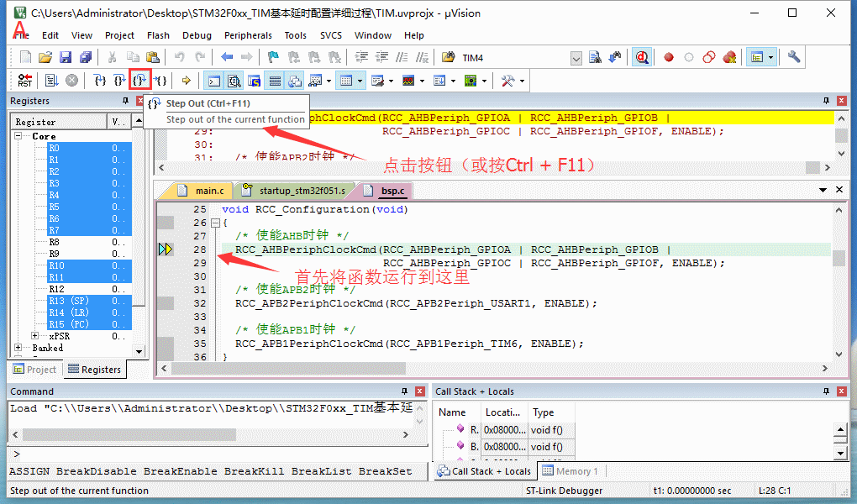This screenshot has height=504, width=857.
Task: Toggle pin on the Registers panel
Action: click(125, 101)
